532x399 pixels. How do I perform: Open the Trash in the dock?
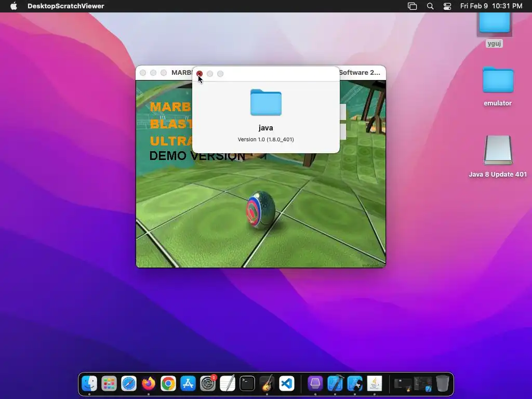click(443, 384)
